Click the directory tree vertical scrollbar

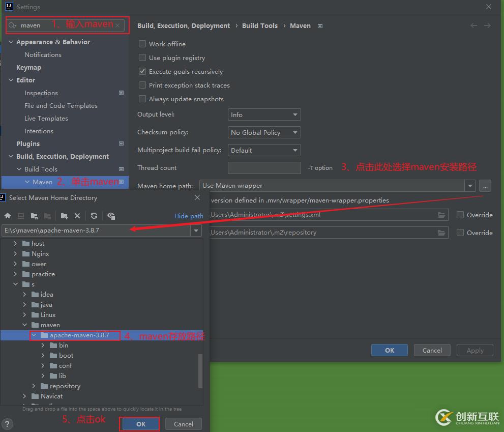[200, 371]
